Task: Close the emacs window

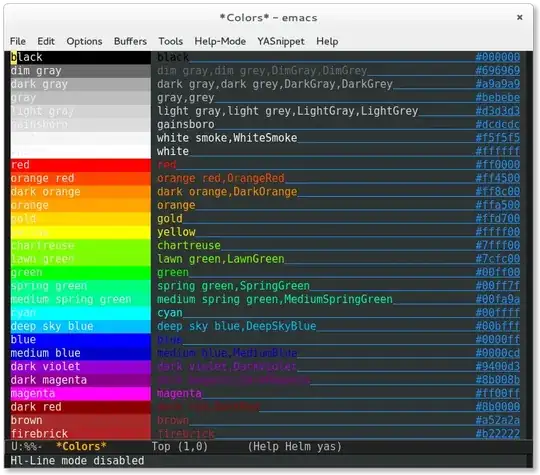Action: pyautogui.click(x=520, y=17)
